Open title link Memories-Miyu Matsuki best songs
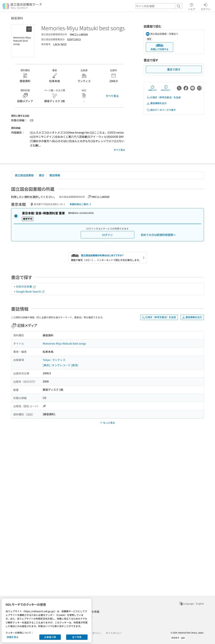Viewport: 215px width, 644px height. coord(64,344)
